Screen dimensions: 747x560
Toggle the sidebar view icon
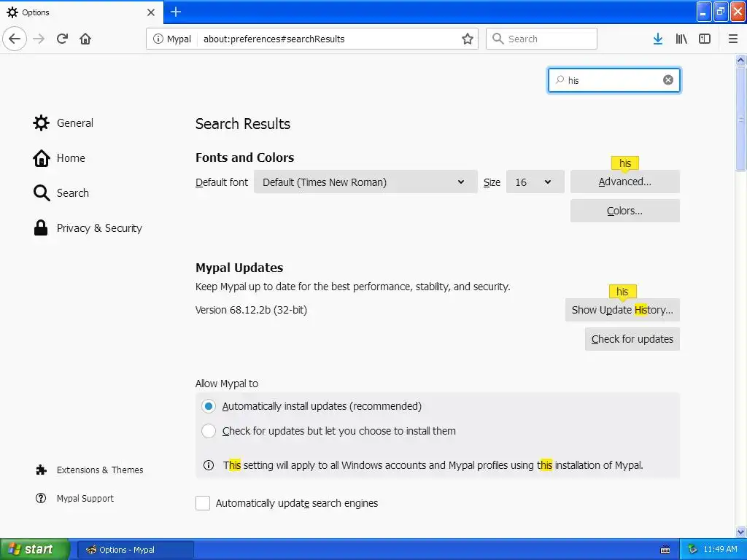pyautogui.click(x=705, y=39)
